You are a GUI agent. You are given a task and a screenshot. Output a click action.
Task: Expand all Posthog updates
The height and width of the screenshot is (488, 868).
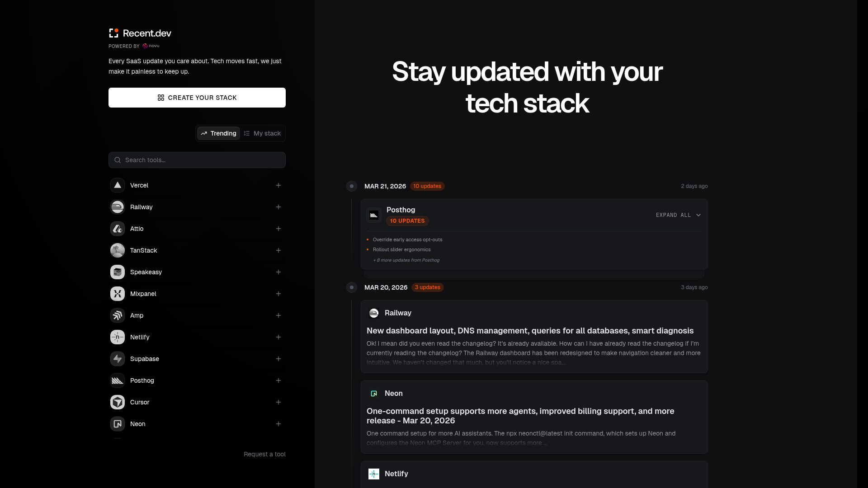tap(678, 215)
